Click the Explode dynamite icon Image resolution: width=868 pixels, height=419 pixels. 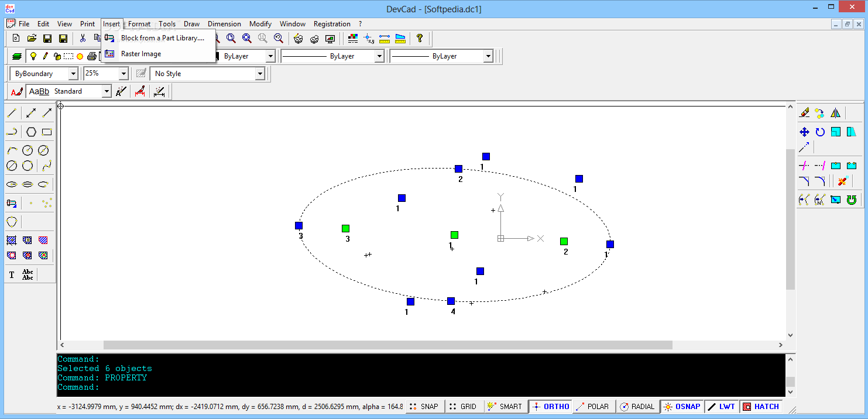(x=842, y=181)
